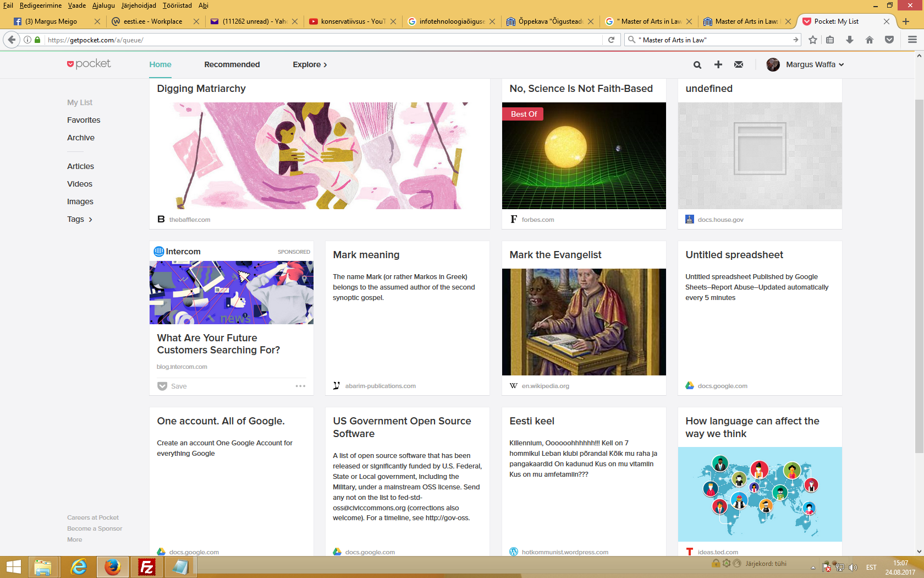Open the Digging Matriarchy article image
The image size is (924, 578).
[x=320, y=156]
